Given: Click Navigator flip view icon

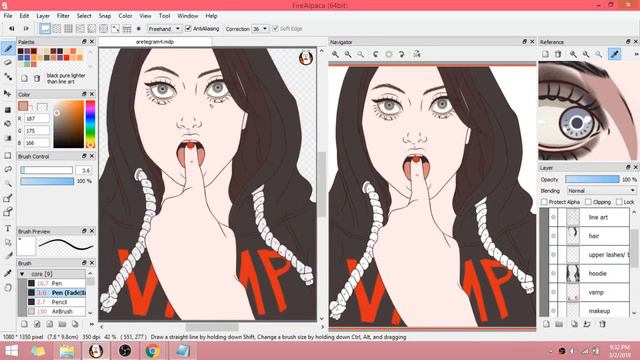Looking at the screenshot, I should tap(417, 54).
